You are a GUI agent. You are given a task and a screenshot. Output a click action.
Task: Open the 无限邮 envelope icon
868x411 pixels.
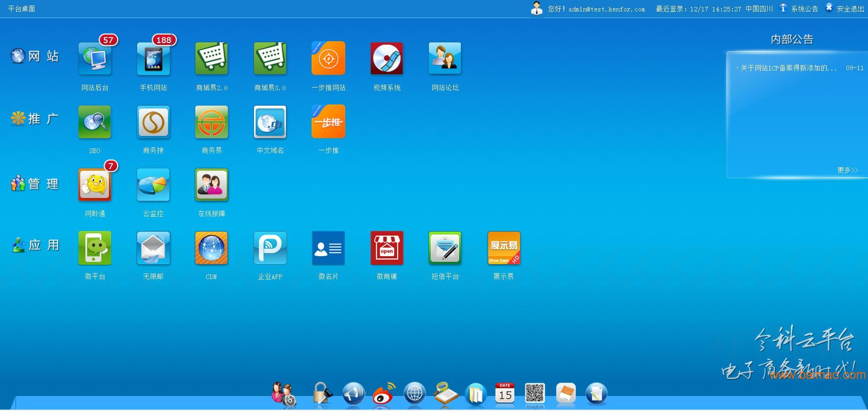(153, 248)
